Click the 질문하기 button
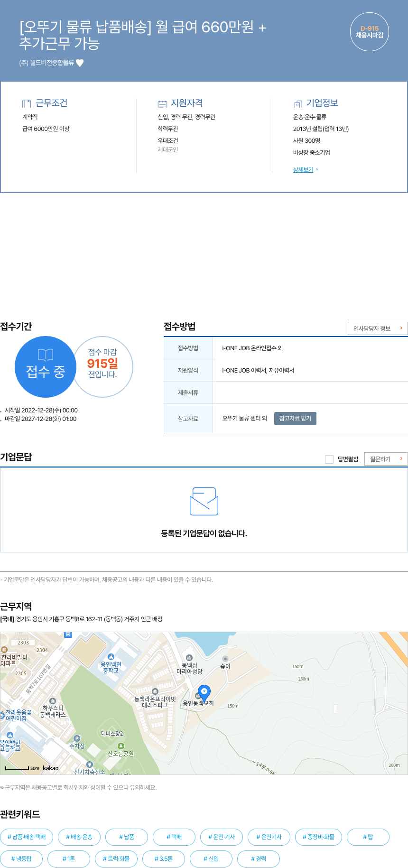The height and width of the screenshot is (868, 408). 386,459
